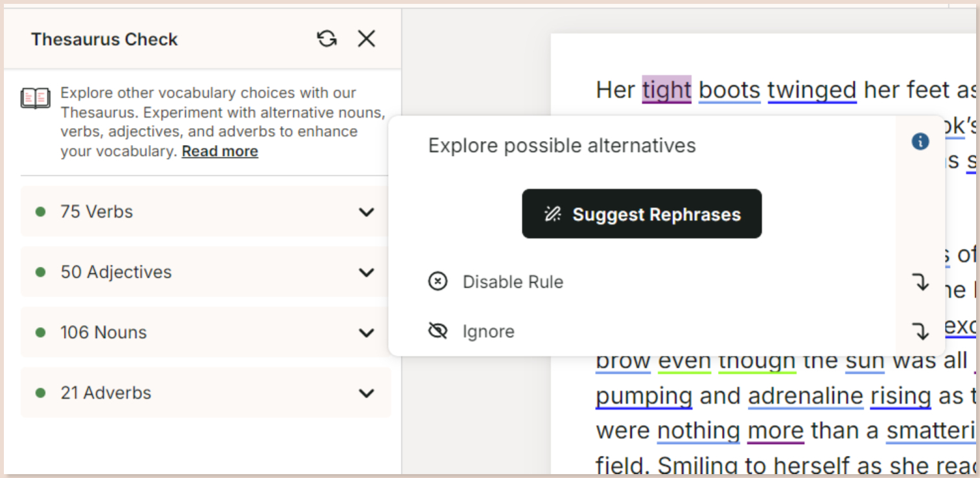
Task: Click the rephrase pen icon on Suggest Rephrases
Action: (x=552, y=213)
